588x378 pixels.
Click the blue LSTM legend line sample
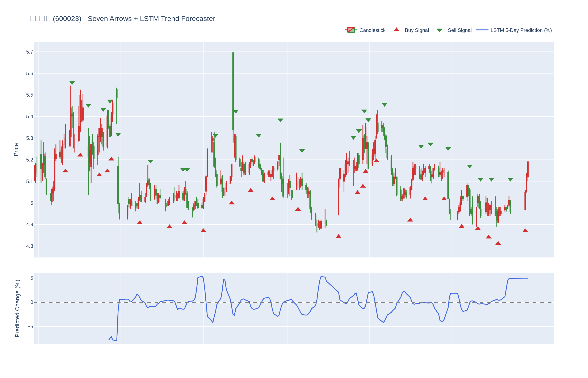pyautogui.click(x=482, y=30)
